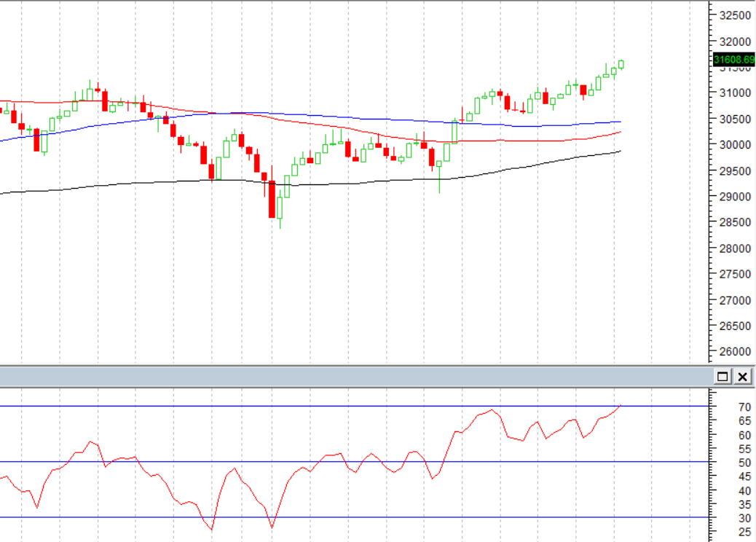The image size is (756, 542).
Task: Maximize the RSI indicator panel
Action: 722,377
